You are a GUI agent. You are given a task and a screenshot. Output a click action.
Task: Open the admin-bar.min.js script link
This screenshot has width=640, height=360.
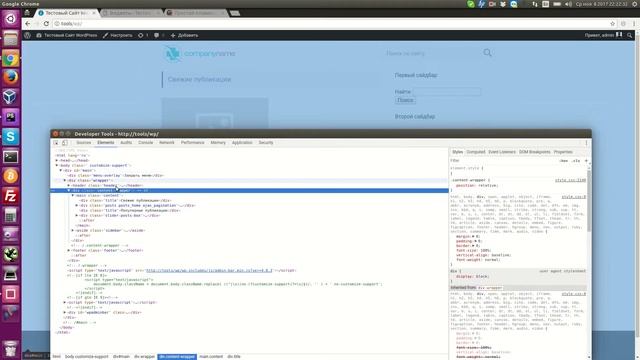209,270
